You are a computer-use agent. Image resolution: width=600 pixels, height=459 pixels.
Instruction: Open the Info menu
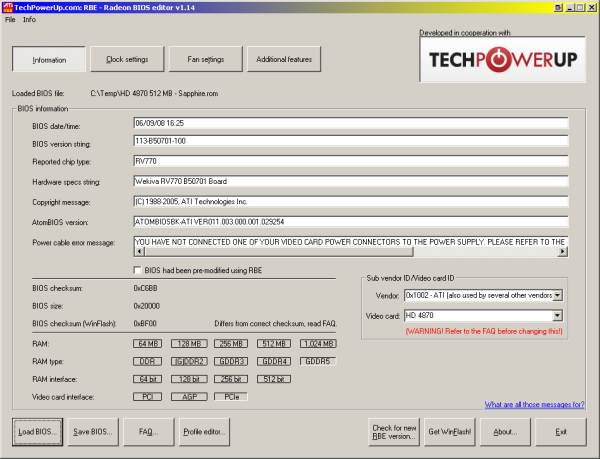29,20
